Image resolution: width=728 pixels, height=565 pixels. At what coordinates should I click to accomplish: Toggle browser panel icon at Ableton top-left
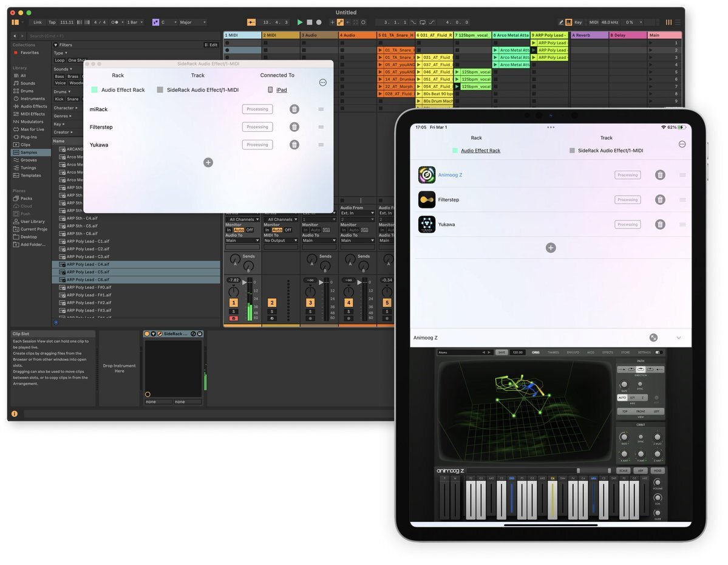coord(15,22)
